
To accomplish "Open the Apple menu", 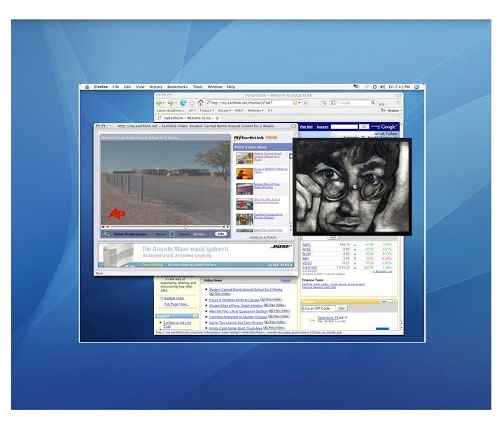I will pos(87,87).
